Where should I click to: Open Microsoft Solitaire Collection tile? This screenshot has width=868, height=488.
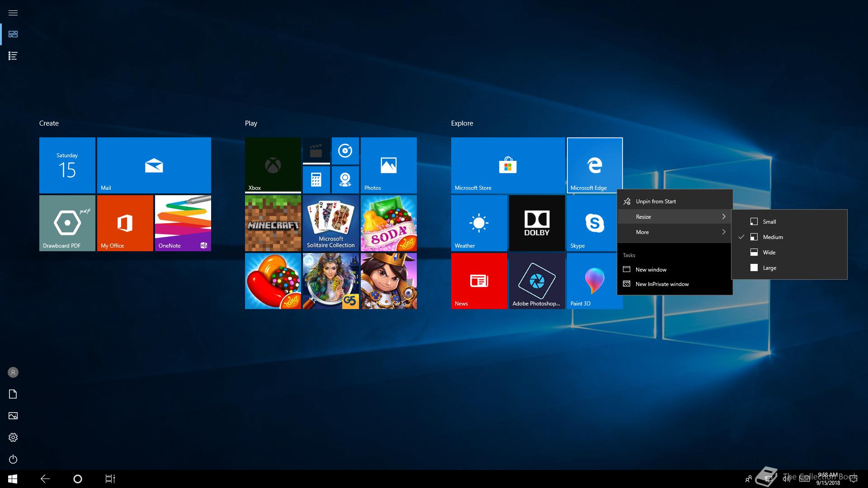tap(331, 223)
